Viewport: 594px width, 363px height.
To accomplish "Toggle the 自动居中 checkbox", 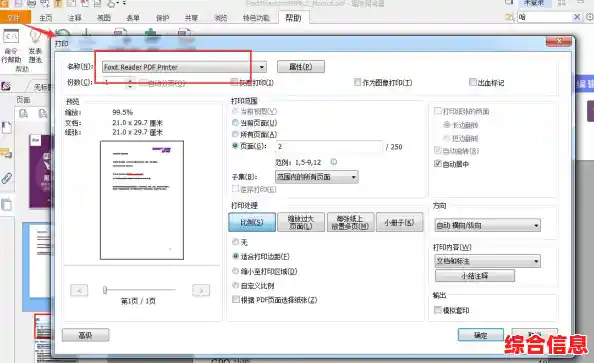I will pos(438,164).
